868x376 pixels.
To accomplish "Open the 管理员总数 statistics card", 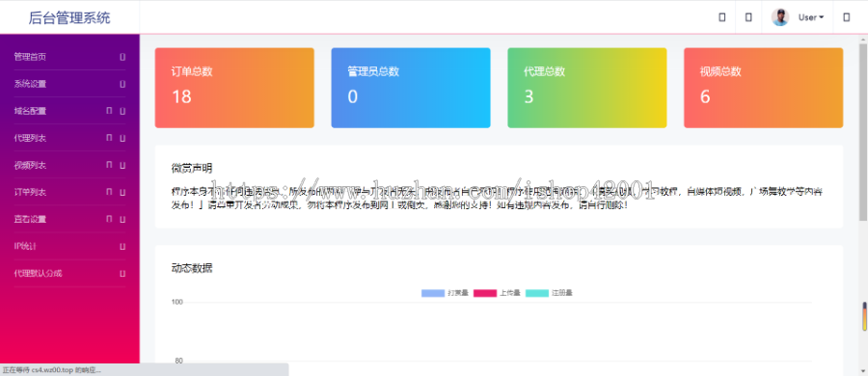I will point(411,88).
